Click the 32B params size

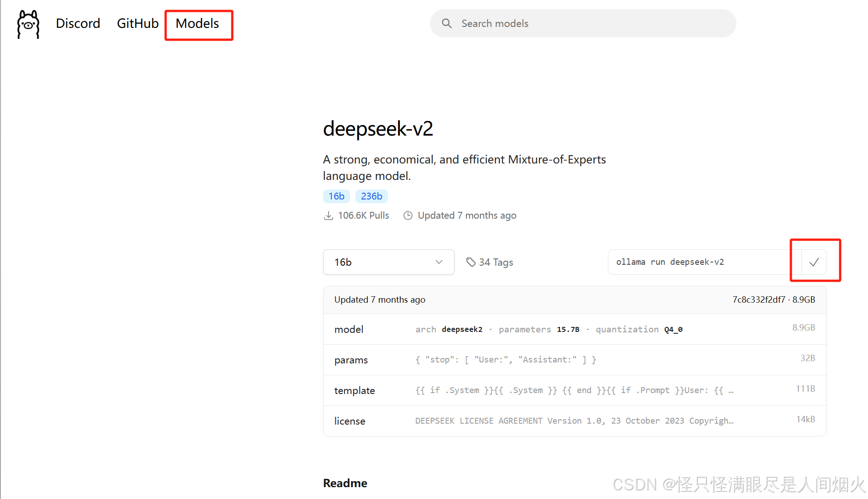(x=808, y=358)
